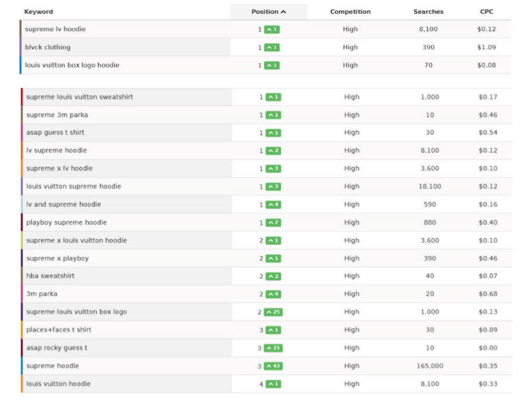Click the $0.00 CPC for asap rocky guess t

click(x=488, y=348)
